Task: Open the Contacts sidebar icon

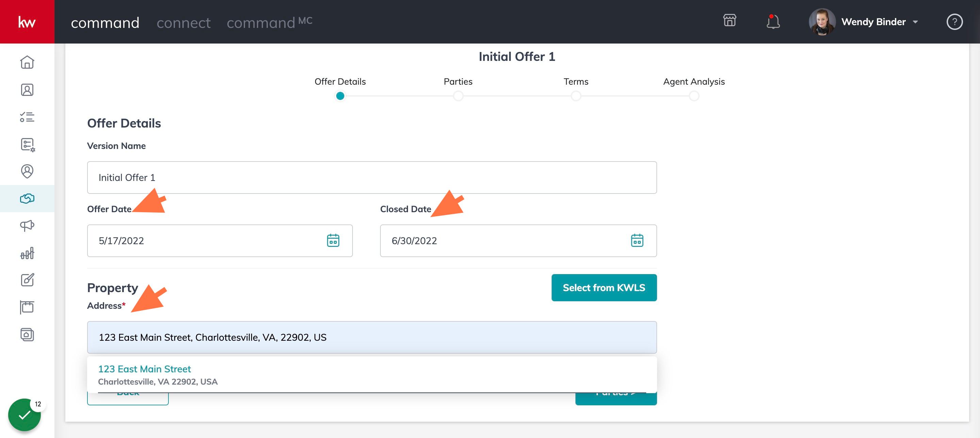Action: (x=27, y=90)
